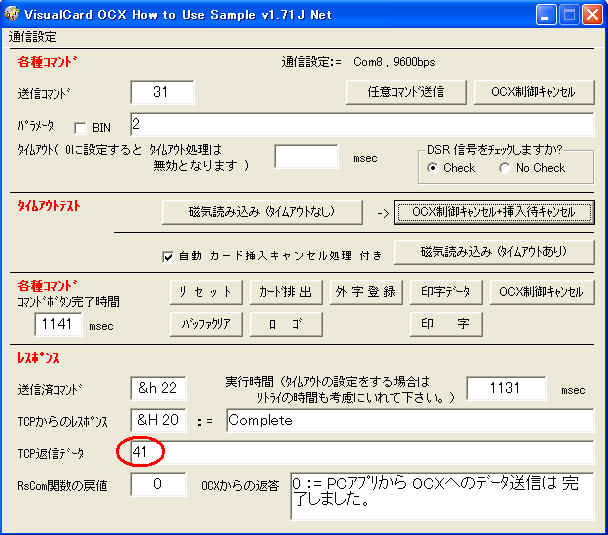Click the red レスポンス heading
This screenshot has height=535, width=608.
pos(38,357)
